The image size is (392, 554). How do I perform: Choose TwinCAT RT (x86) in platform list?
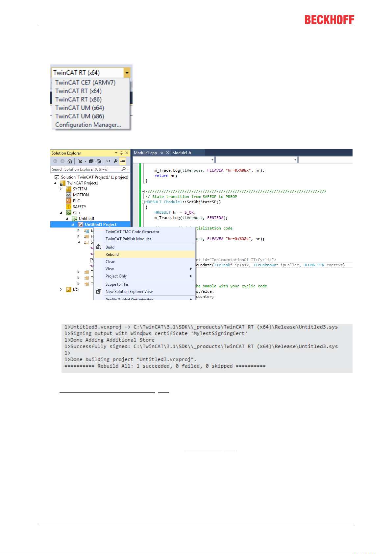78,99
